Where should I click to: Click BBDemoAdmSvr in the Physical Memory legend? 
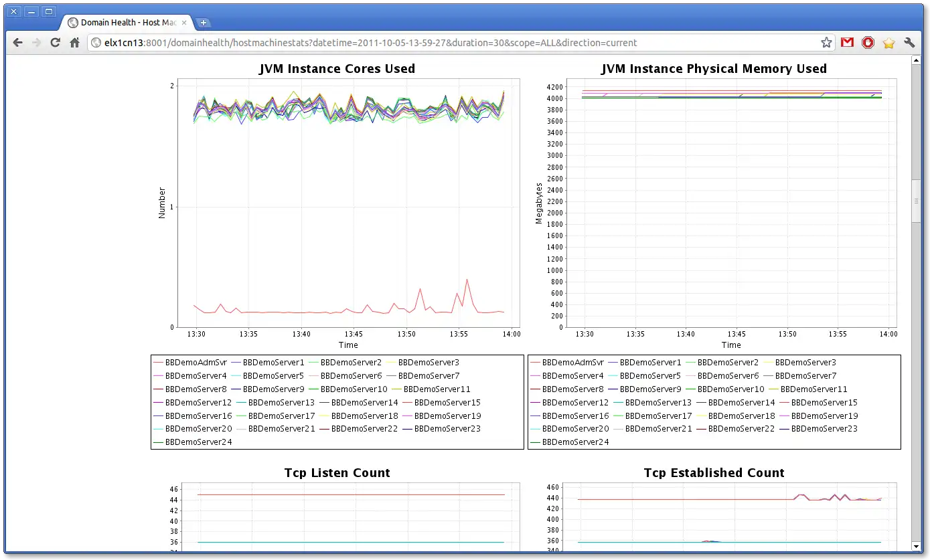click(x=572, y=362)
